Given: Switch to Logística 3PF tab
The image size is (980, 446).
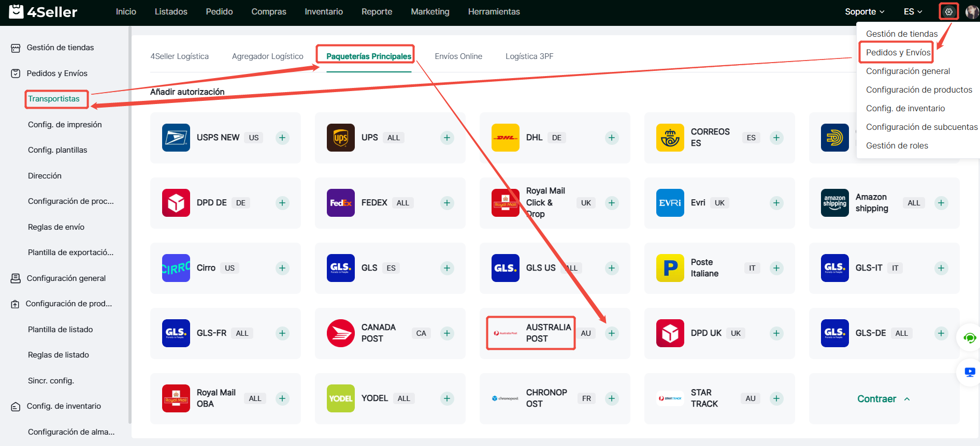Looking at the screenshot, I should (x=529, y=56).
